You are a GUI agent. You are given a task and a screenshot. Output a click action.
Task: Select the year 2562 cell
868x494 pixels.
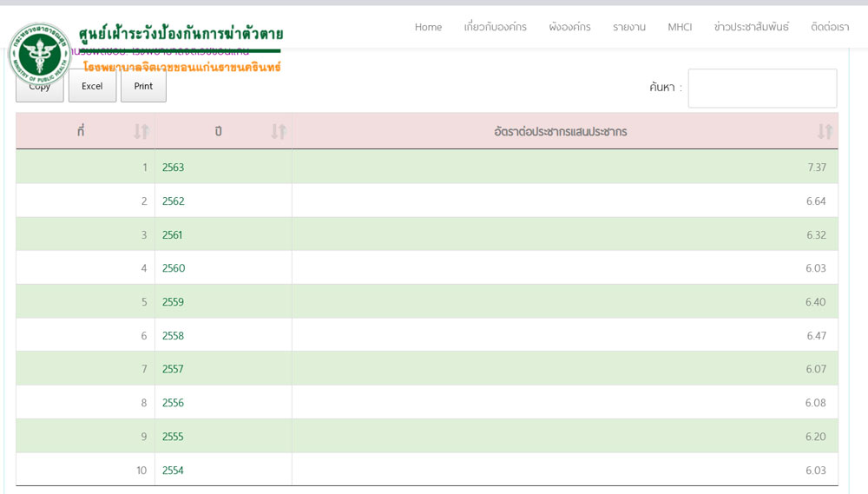224,201
